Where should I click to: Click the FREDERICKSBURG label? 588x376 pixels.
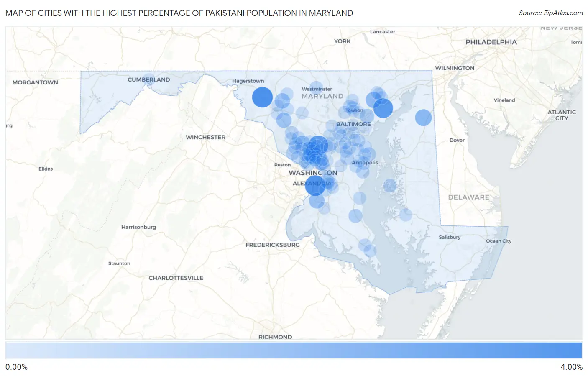(x=273, y=245)
